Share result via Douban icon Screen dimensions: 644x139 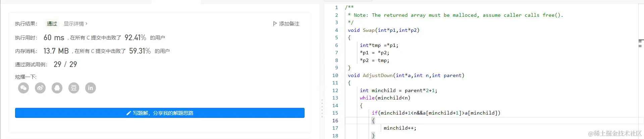(x=74, y=88)
